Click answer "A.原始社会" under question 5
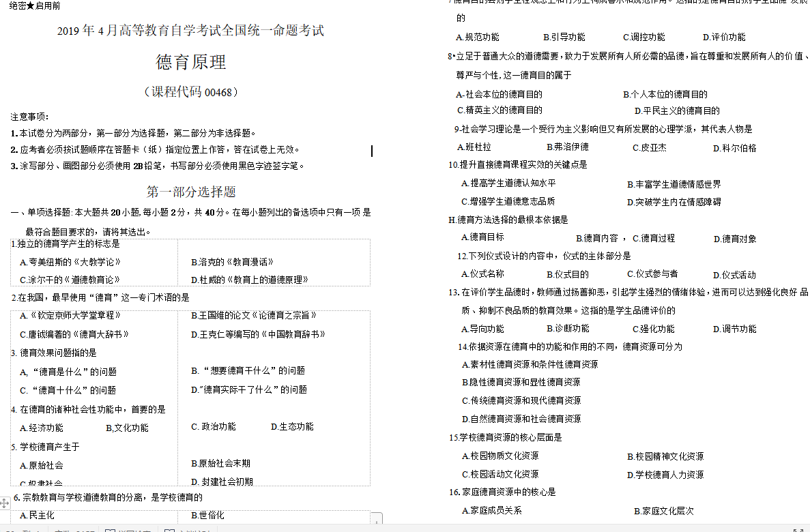 pyautogui.click(x=42, y=465)
